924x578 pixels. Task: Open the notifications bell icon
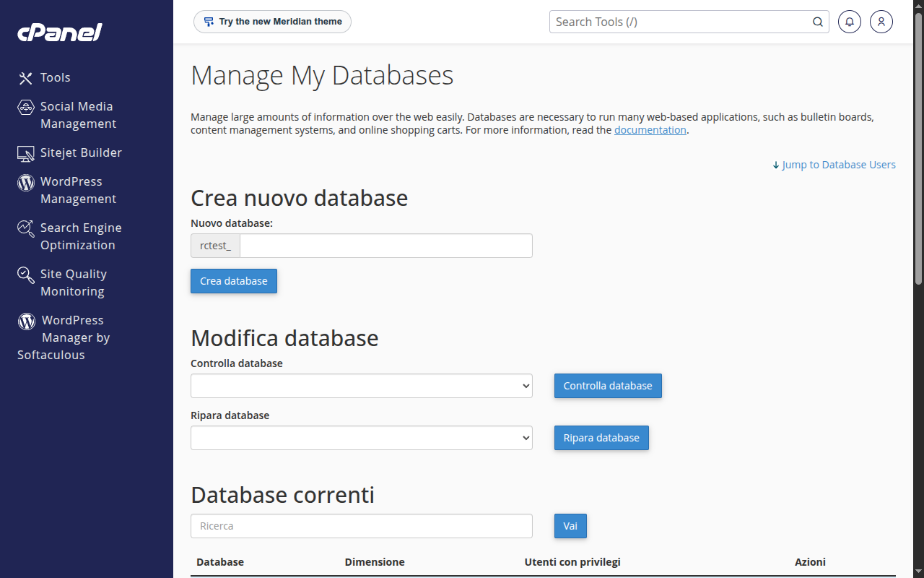coord(850,22)
